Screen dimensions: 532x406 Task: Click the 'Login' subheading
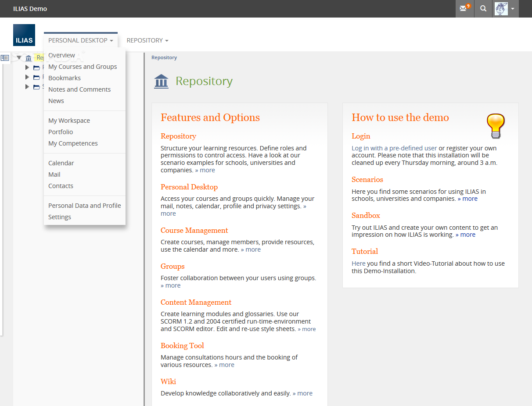pos(361,136)
